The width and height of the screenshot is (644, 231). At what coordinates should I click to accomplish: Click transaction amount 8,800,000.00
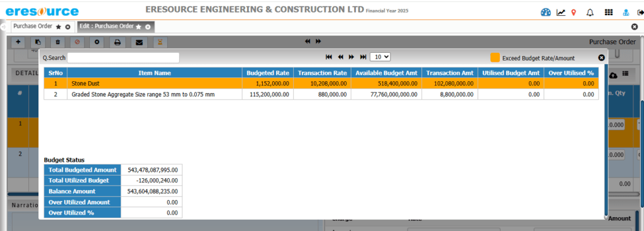pos(456,94)
